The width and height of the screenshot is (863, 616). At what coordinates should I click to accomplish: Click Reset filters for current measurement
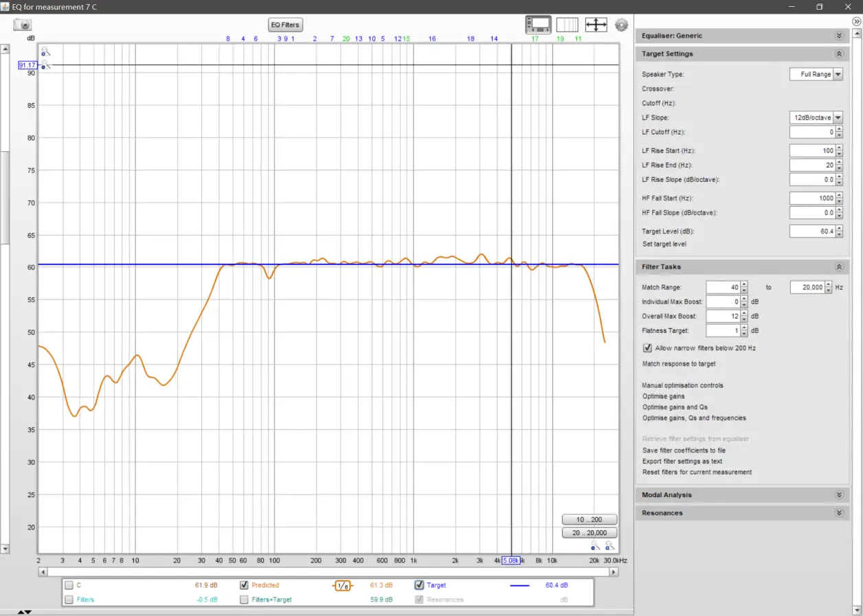click(x=697, y=472)
